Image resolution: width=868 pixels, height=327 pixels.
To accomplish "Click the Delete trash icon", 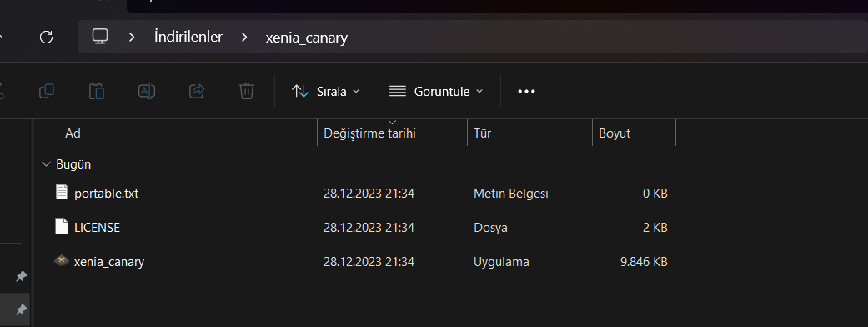I will tap(246, 91).
